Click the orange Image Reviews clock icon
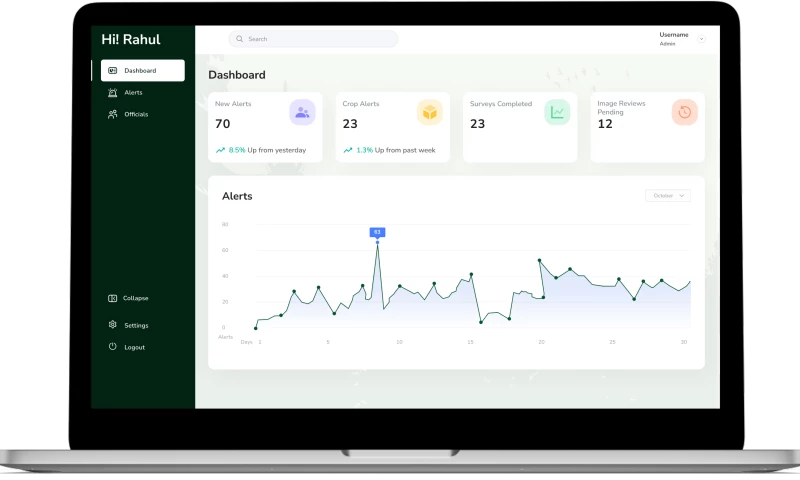This screenshot has height=480, width=800. pyautogui.click(x=685, y=112)
